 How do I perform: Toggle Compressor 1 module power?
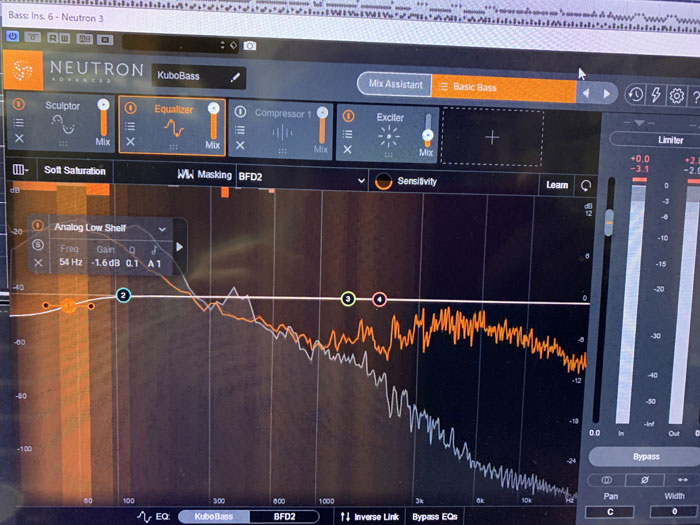(240, 112)
